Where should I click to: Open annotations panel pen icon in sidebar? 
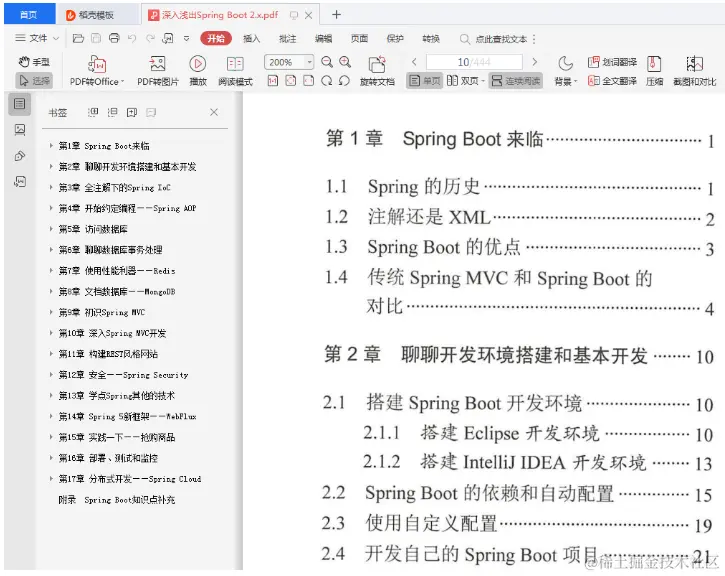[19, 156]
